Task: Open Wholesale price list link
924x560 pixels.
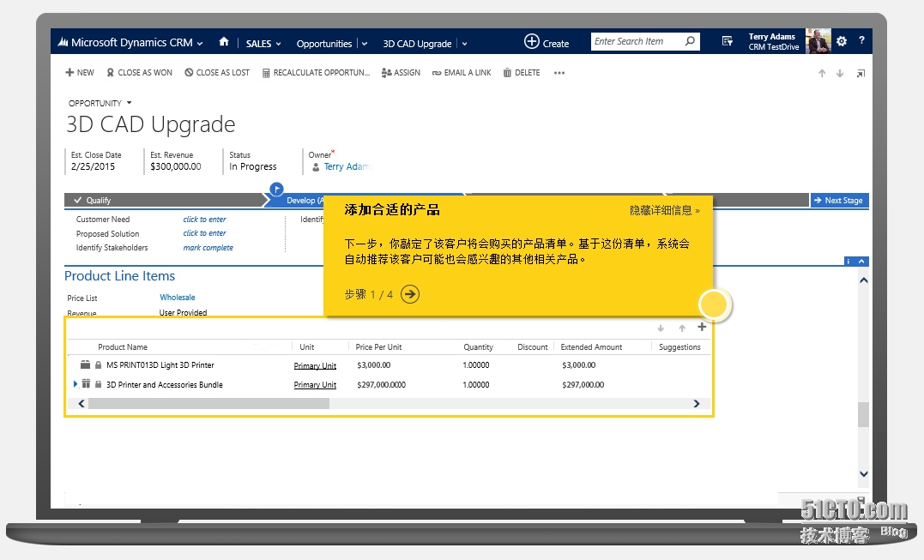Action: point(178,298)
